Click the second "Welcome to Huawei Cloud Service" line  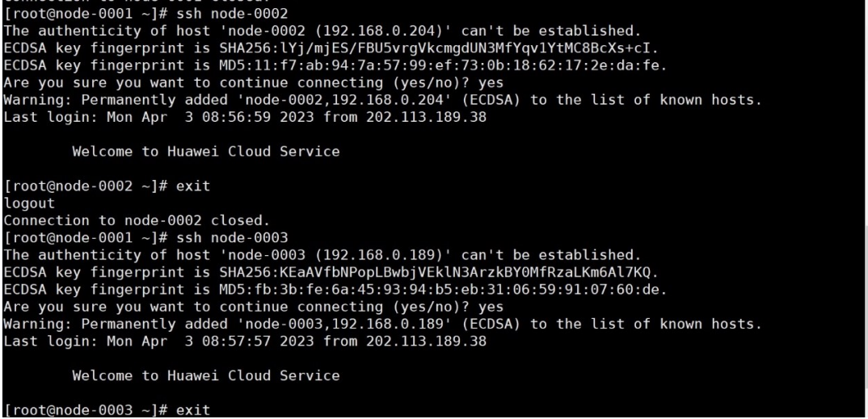click(205, 376)
